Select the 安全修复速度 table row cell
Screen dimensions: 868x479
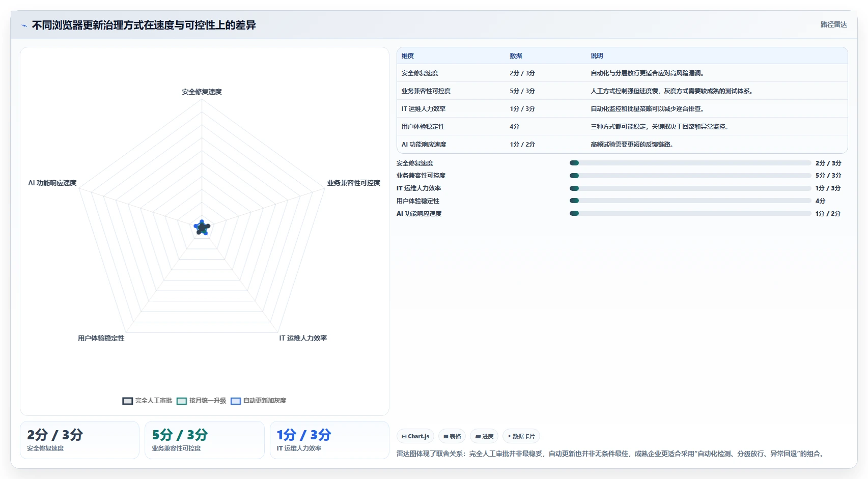420,73
